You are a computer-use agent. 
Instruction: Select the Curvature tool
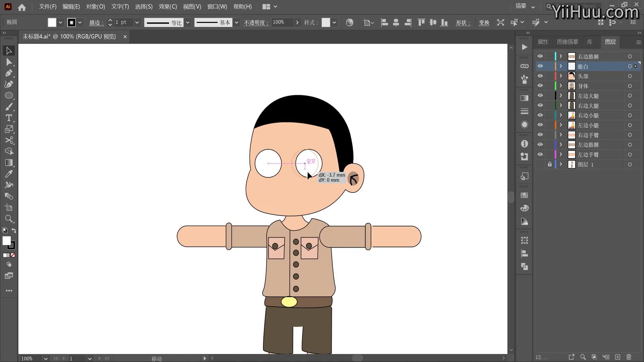[x=9, y=84]
